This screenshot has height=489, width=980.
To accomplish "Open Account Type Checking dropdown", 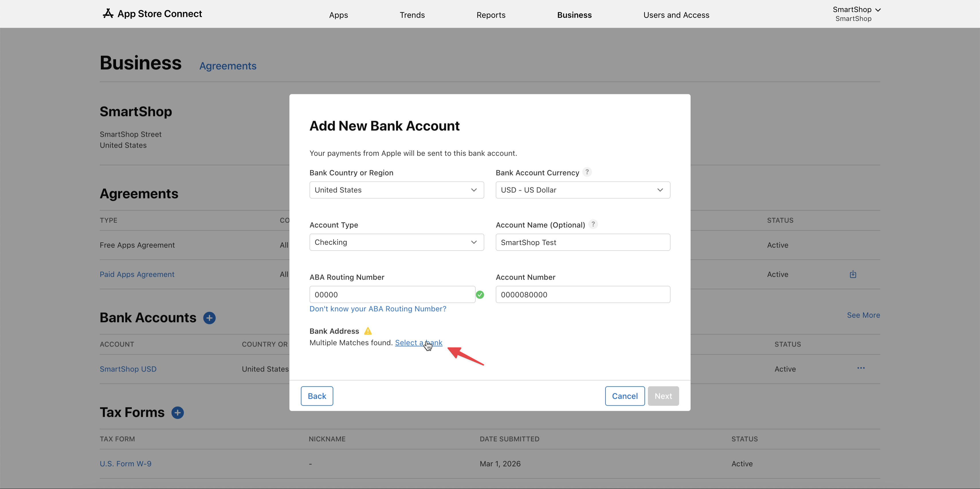I will point(396,242).
